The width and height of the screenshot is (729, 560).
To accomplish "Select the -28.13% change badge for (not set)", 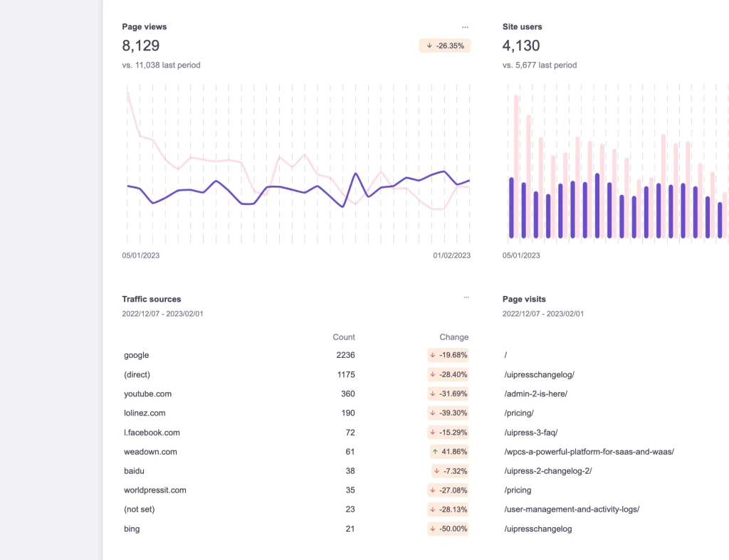I will [449, 509].
